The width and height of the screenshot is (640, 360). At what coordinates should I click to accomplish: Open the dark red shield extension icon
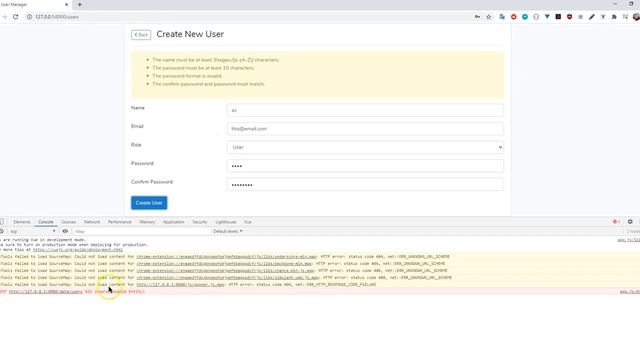tap(569, 17)
